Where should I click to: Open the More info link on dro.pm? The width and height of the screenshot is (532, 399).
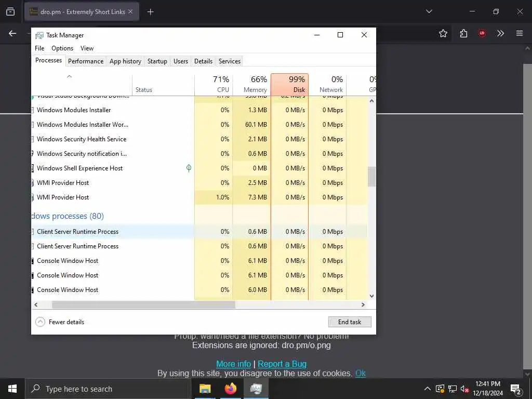(233, 364)
